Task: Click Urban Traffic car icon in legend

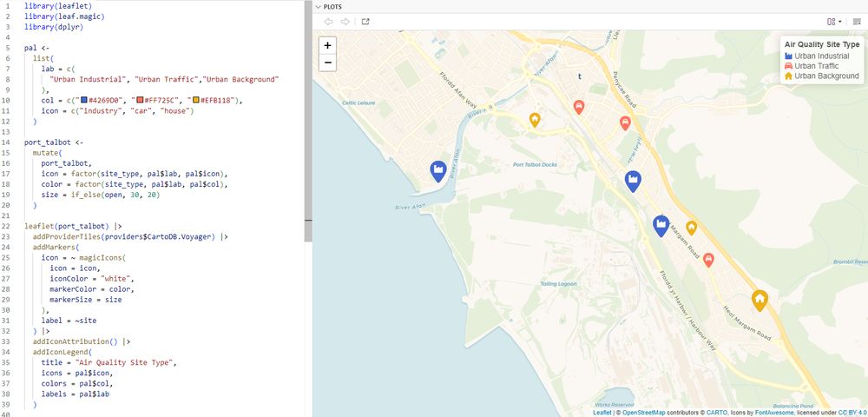Action: [789, 66]
